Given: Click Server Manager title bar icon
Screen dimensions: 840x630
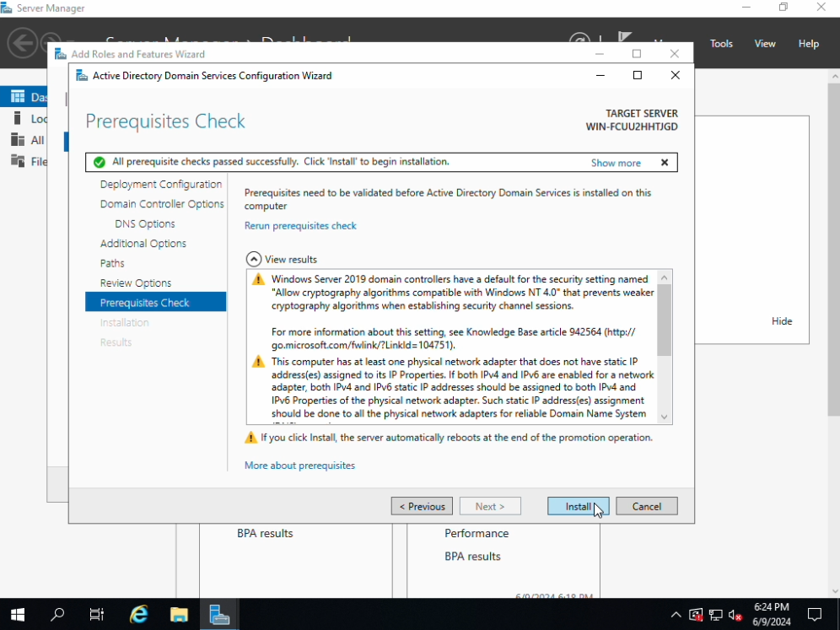Looking at the screenshot, I should 7,8.
